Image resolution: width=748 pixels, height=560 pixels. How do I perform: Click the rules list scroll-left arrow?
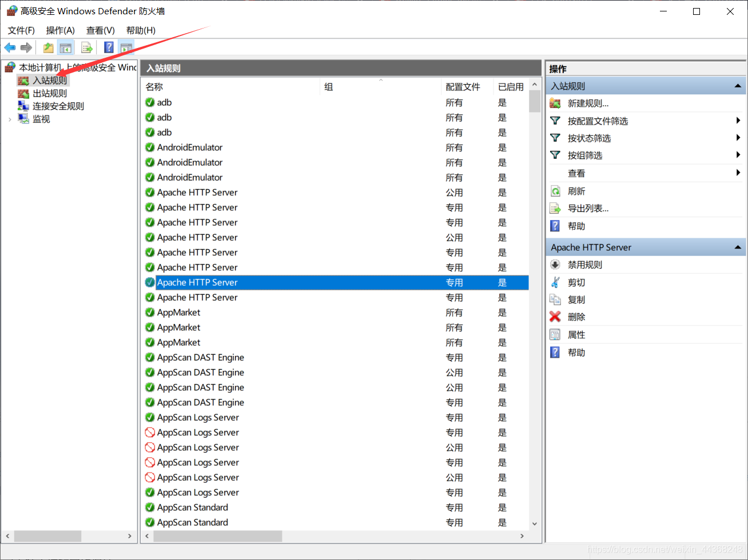tap(147, 536)
